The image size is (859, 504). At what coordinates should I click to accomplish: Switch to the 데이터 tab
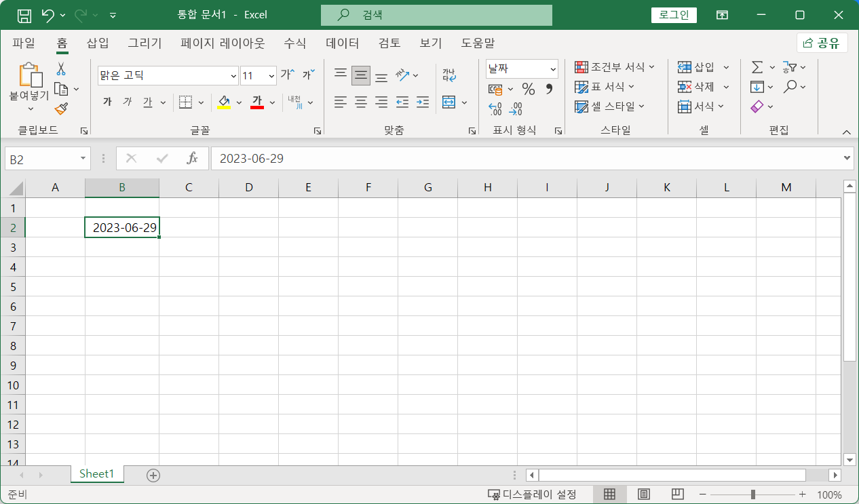[343, 43]
